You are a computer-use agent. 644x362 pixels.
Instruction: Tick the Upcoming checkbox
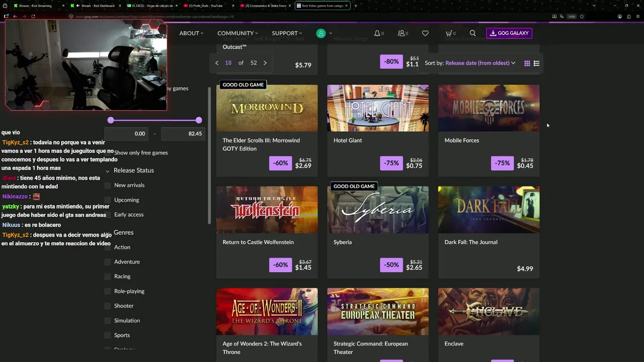107,200
